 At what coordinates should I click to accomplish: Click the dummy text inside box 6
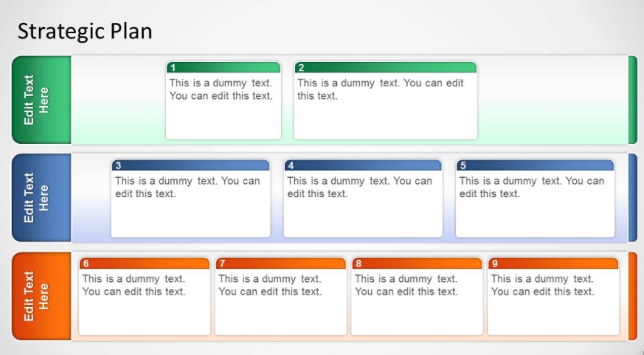point(134,285)
